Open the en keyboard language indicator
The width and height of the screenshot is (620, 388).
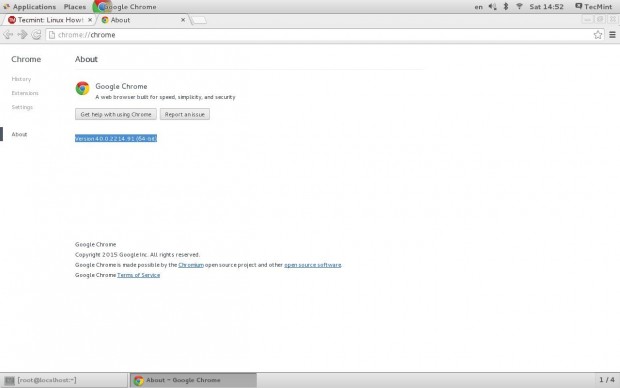[x=478, y=7]
